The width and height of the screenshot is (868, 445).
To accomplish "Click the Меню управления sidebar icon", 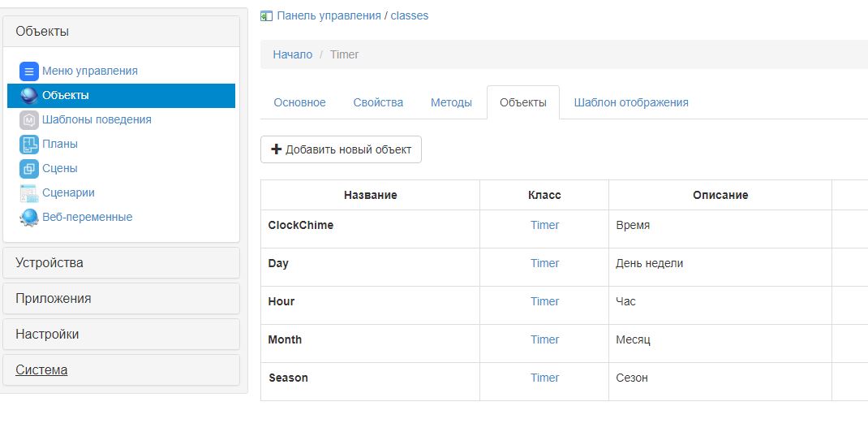I will click(29, 71).
